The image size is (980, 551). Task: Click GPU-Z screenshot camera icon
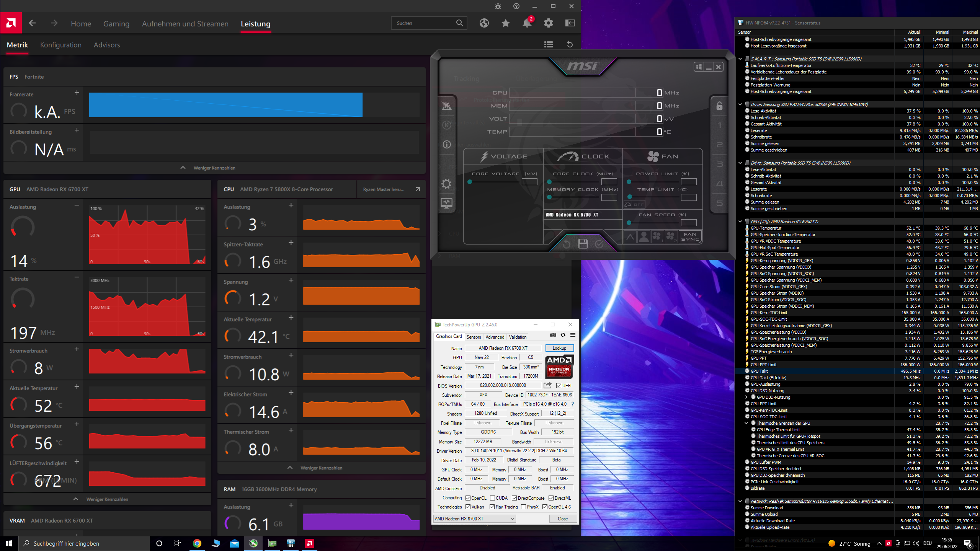(553, 335)
